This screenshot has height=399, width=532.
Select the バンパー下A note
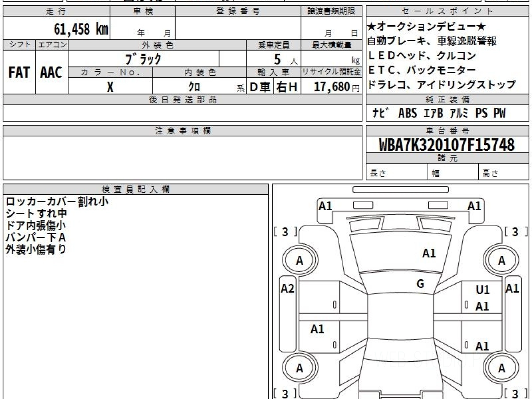pos(35,237)
